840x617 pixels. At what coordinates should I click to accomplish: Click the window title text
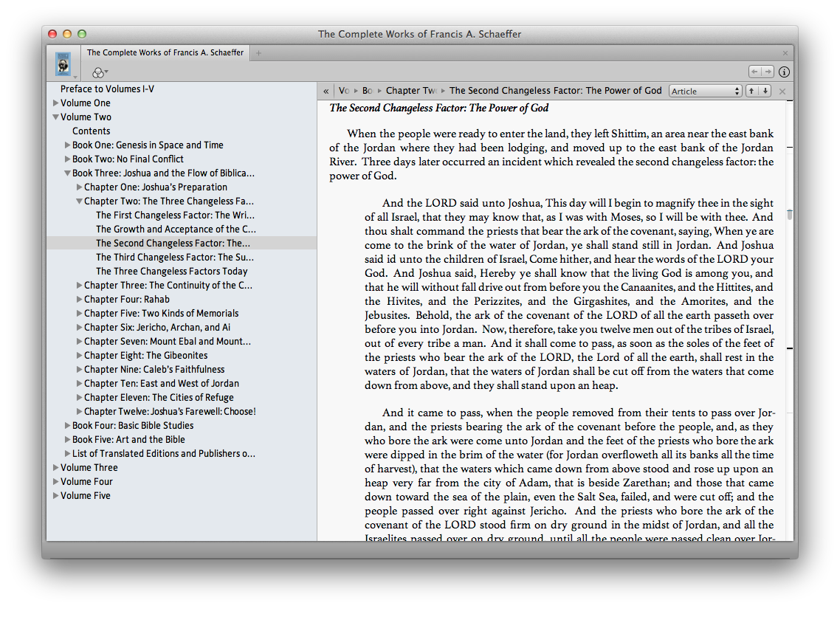click(419, 34)
